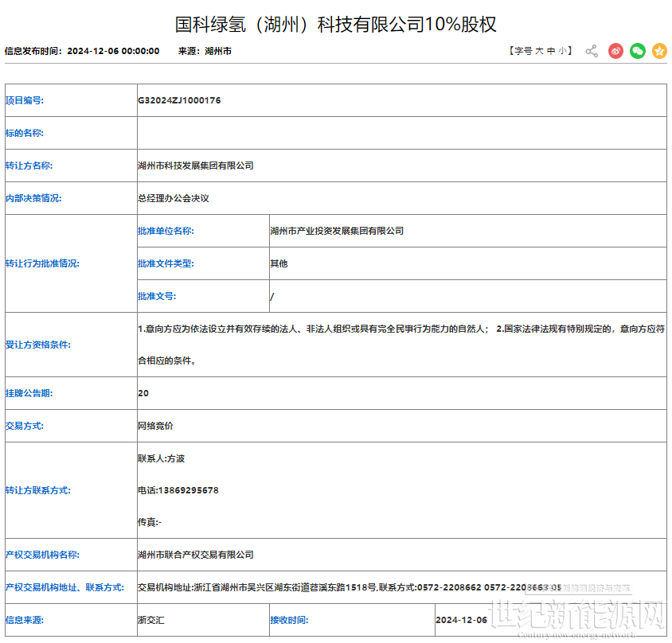Image resolution: width=672 pixels, height=643 pixels.
Task: Click the 批准文件类型 label
Action: pos(166,263)
